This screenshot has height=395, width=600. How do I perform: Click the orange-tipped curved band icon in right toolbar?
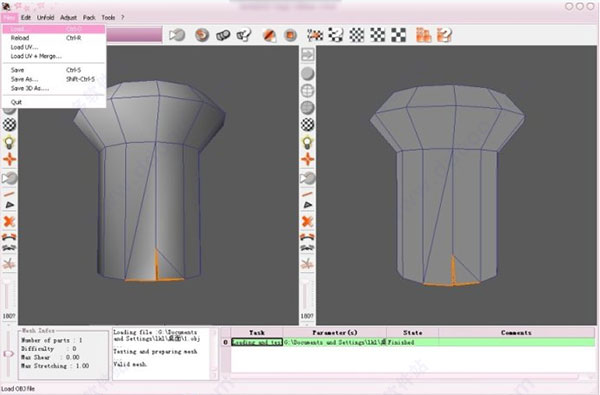[x=307, y=237]
